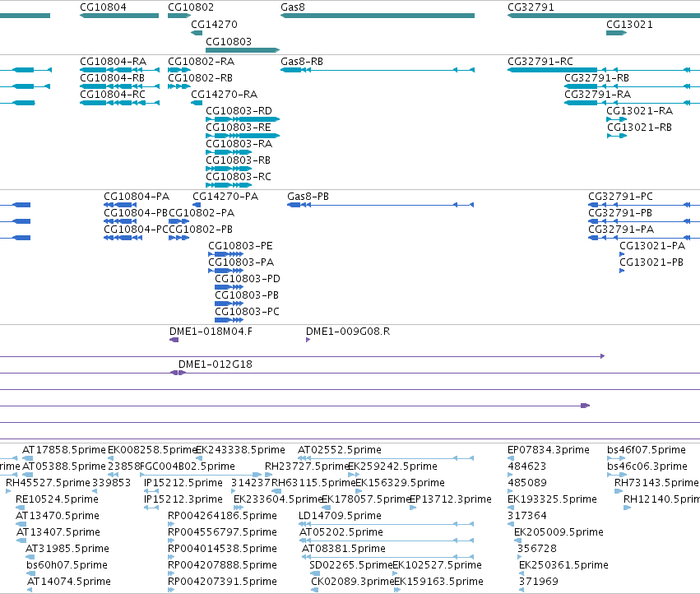Click transcript CG10802-RB

pos(179,86)
